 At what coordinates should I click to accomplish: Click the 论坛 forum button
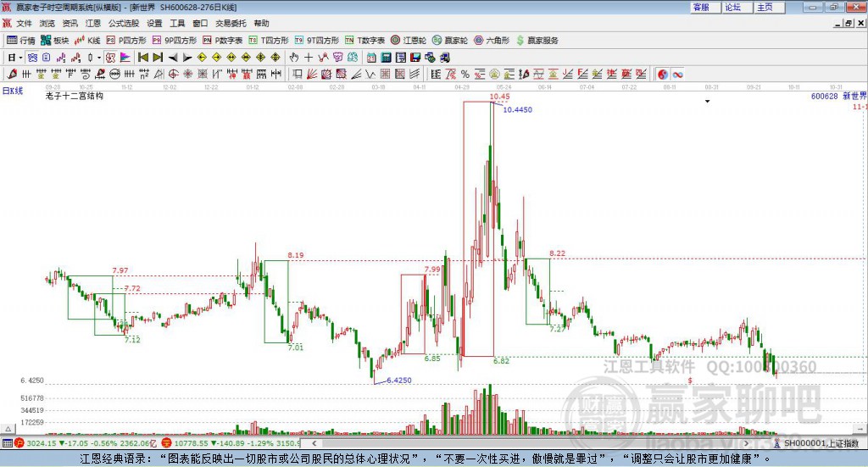tap(732, 7)
